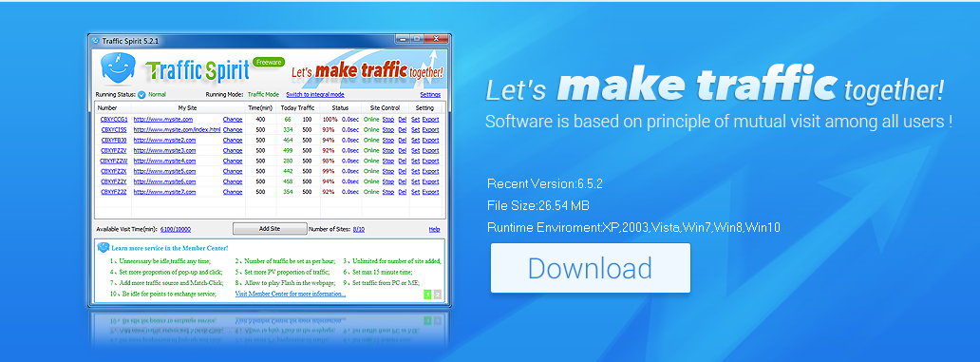
Task: Click the Number column header
Action: [107, 108]
